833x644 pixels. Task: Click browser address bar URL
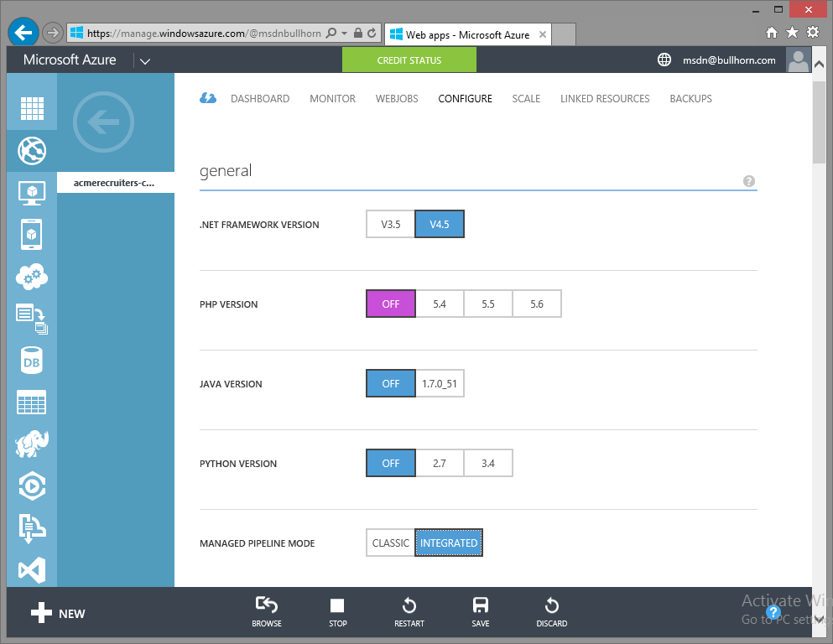[x=204, y=34]
